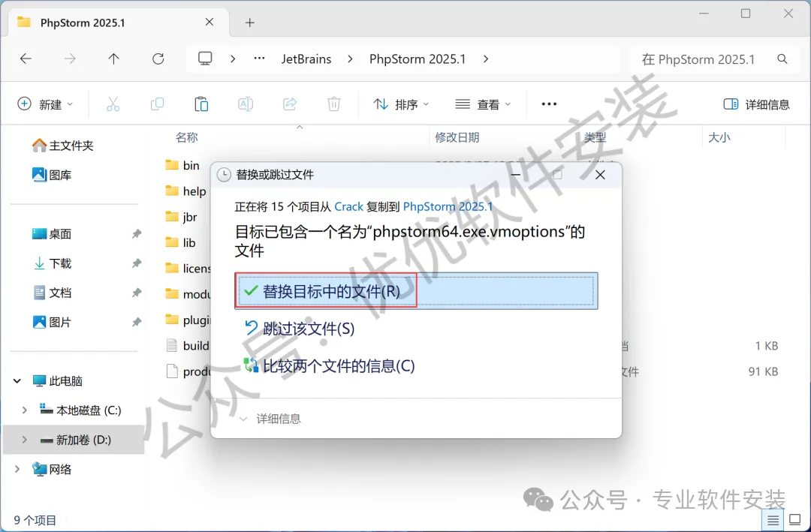Open the bin folder
The height and width of the screenshot is (532, 811).
[182, 165]
